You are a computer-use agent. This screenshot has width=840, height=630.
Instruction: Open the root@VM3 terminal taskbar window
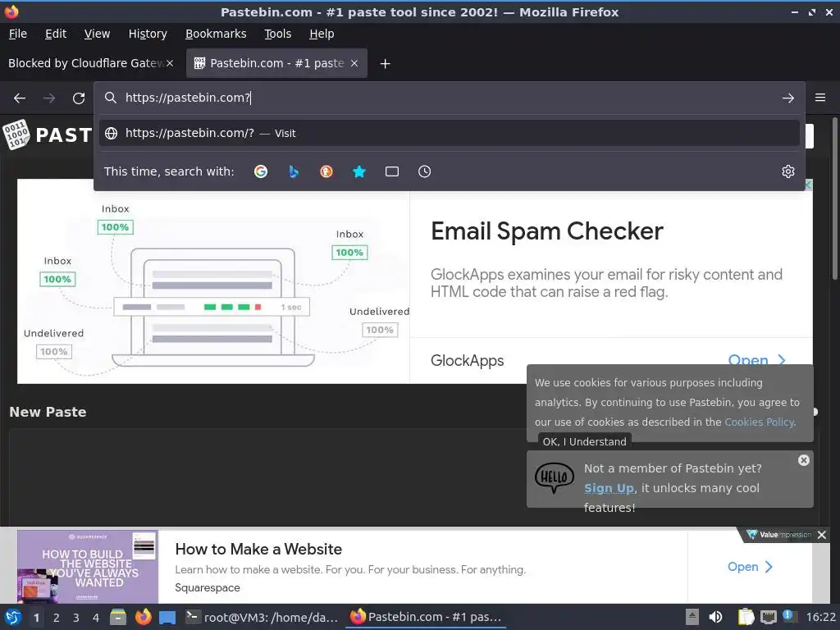pyautogui.click(x=262, y=617)
